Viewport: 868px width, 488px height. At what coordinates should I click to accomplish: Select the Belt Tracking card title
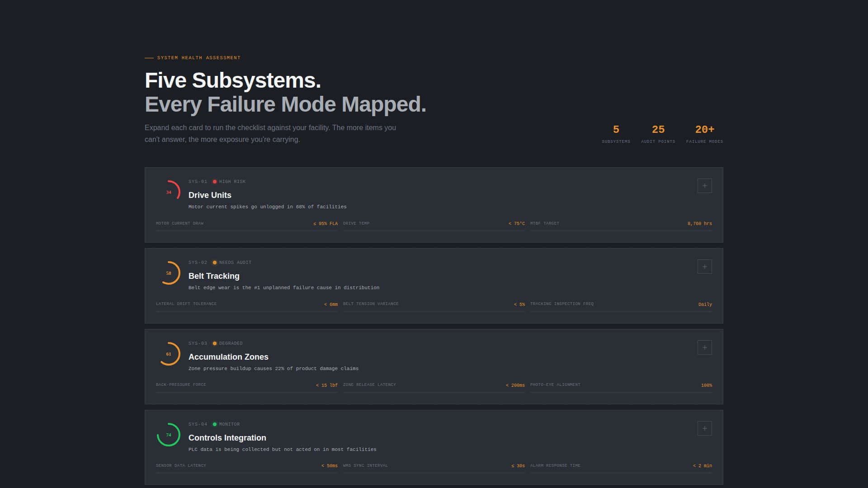[x=214, y=276]
